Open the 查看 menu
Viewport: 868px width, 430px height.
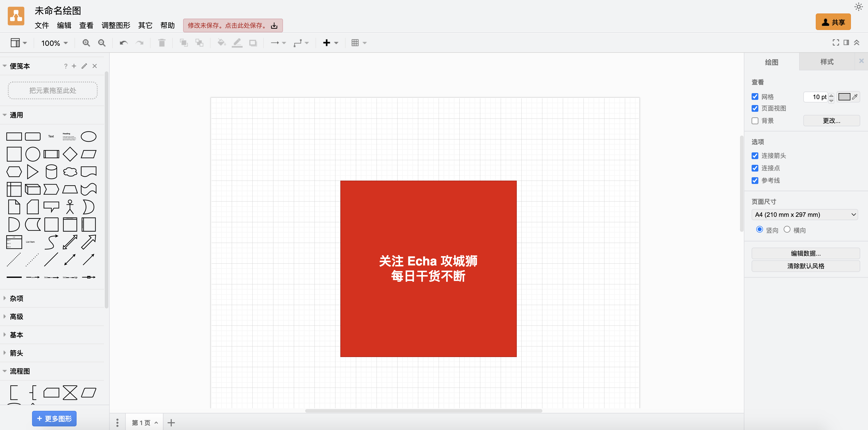(86, 26)
